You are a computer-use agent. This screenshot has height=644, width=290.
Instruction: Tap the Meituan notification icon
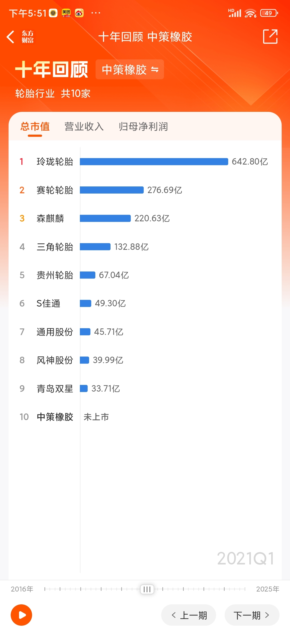coord(66,13)
